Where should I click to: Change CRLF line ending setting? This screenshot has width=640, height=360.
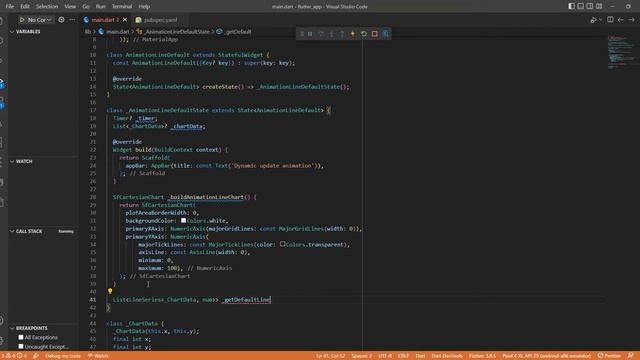click(403, 356)
